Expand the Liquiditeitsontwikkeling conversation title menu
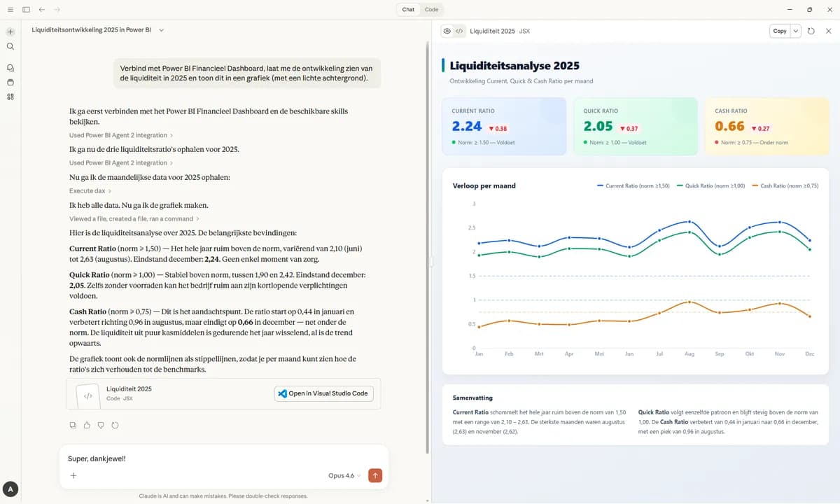The width and height of the screenshot is (840, 504). pos(161,30)
